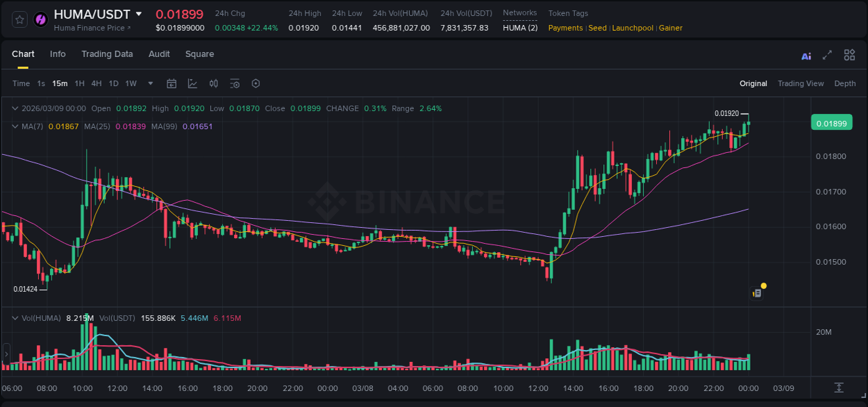
Task: Switch to the Trading Data tab
Action: 107,54
